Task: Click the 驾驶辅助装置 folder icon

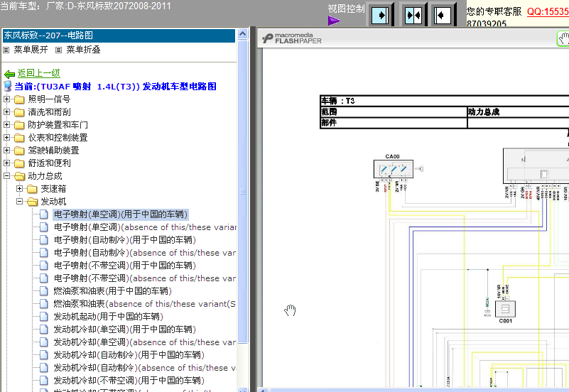Action: click(19, 151)
